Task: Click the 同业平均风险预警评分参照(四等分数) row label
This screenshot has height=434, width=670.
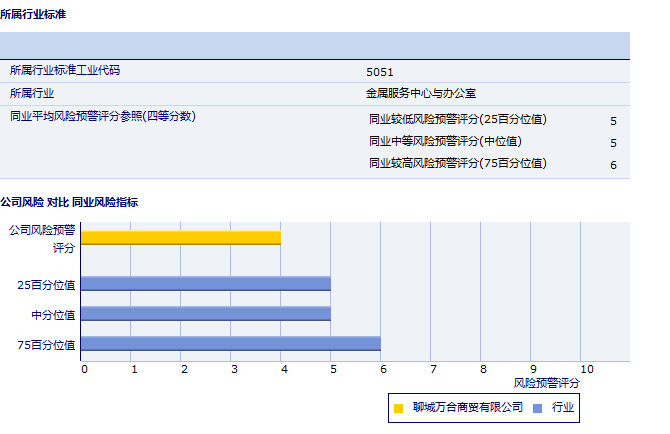Action: click(101, 116)
